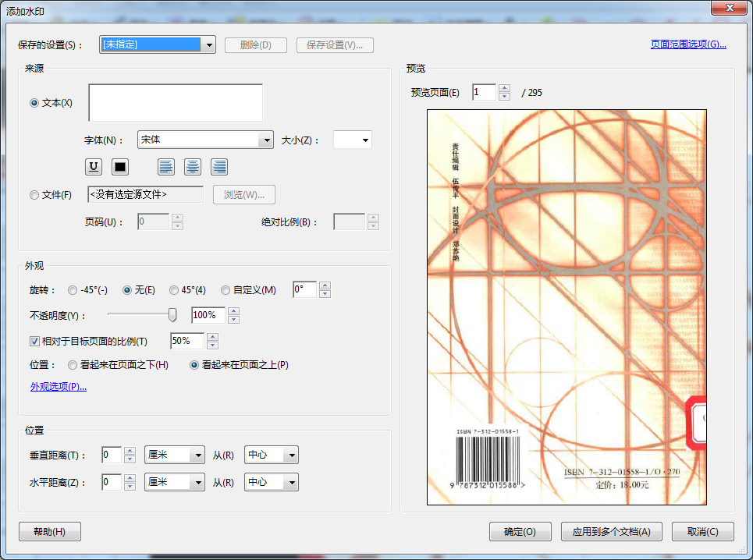This screenshot has height=560, width=753.
Task: Click the custom rotation 0° field
Action: (304, 289)
